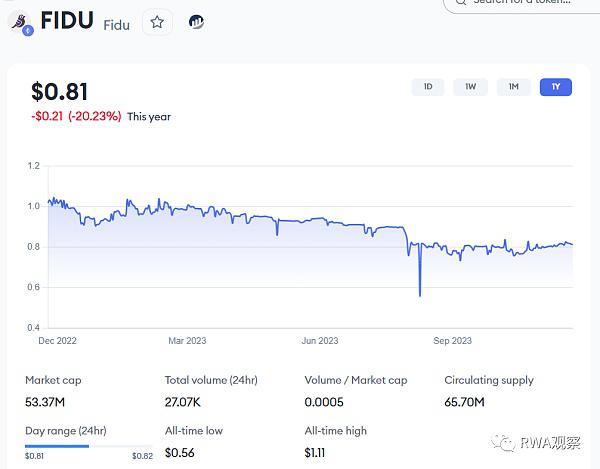Select the 1D time range
Screen dimensions: 600x469
pyautogui.click(x=427, y=87)
